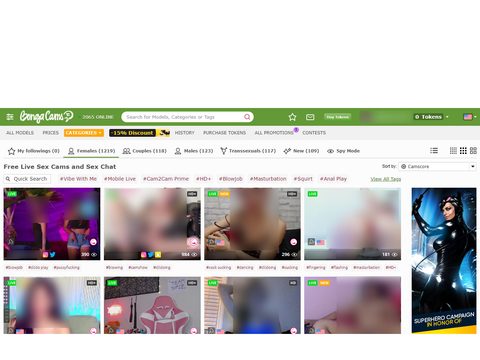Open the Purchase Tokens menu item

pyautogui.click(x=225, y=133)
